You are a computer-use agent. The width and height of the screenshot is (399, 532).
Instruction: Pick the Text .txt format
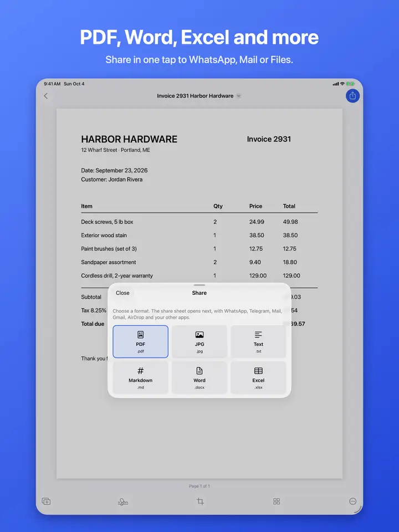tap(258, 342)
